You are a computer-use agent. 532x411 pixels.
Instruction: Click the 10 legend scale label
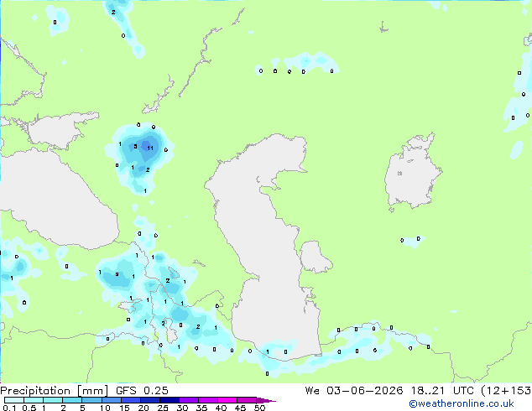coord(105,408)
